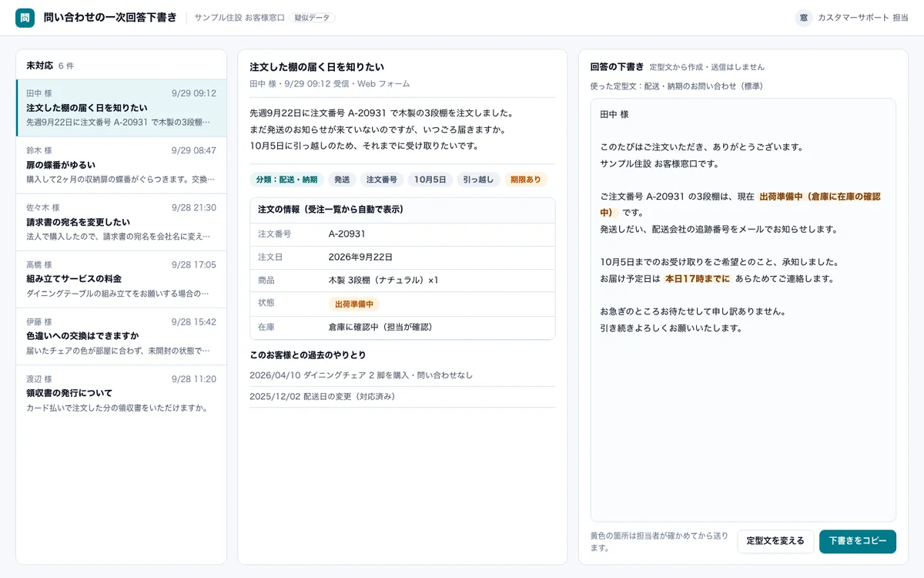
Task: Open 伊藤 様 inquiry 色違いへの交換はできますか
Action: tap(121, 336)
